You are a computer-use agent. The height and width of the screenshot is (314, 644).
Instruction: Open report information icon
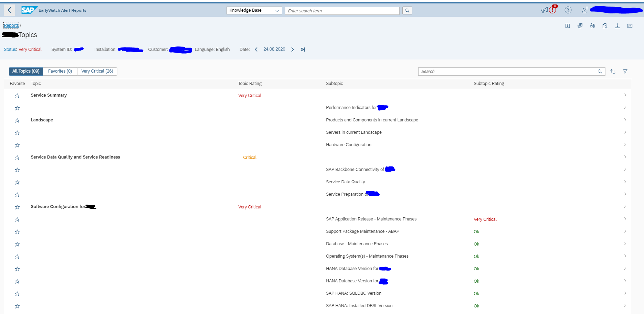pyautogui.click(x=568, y=26)
